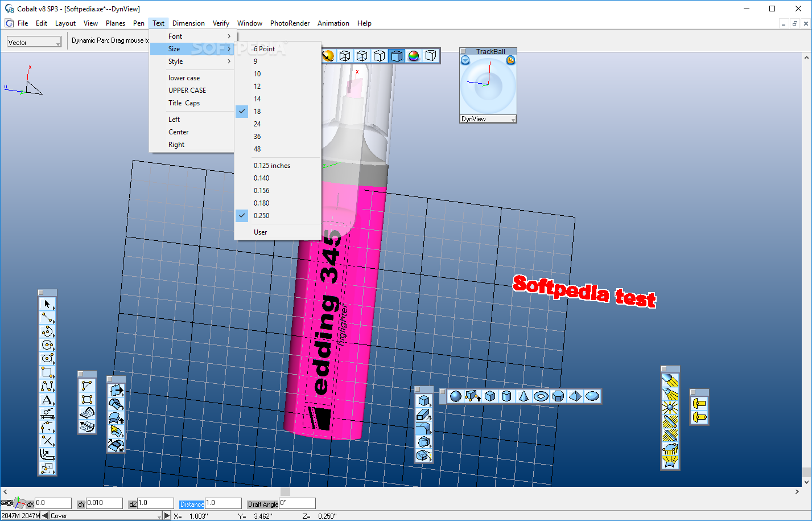The height and width of the screenshot is (521, 812).
Task: Open the DynView dropdown in TrackBall
Action: pyautogui.click(x=488, y=119)
